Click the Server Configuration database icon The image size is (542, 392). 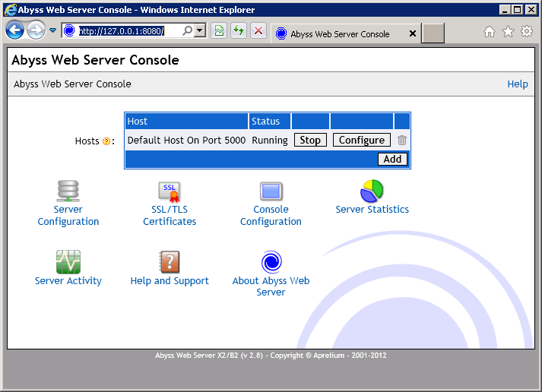pos(68,191)
